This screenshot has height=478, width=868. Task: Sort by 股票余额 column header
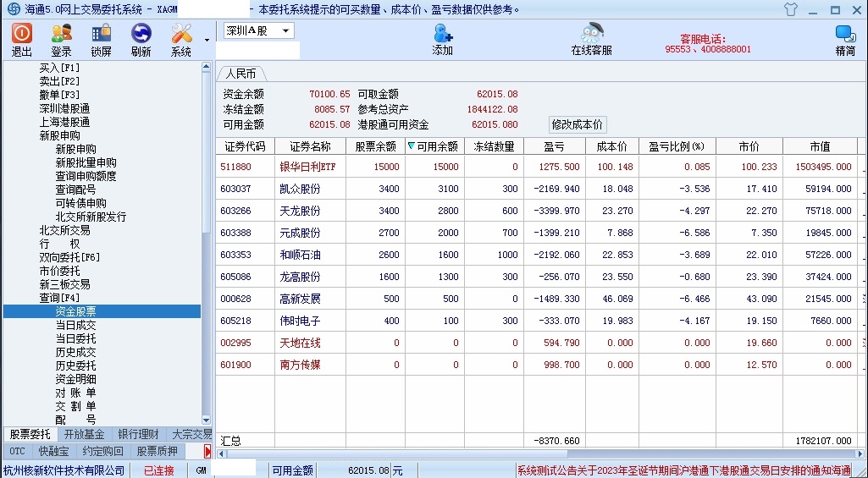(375, 146)
